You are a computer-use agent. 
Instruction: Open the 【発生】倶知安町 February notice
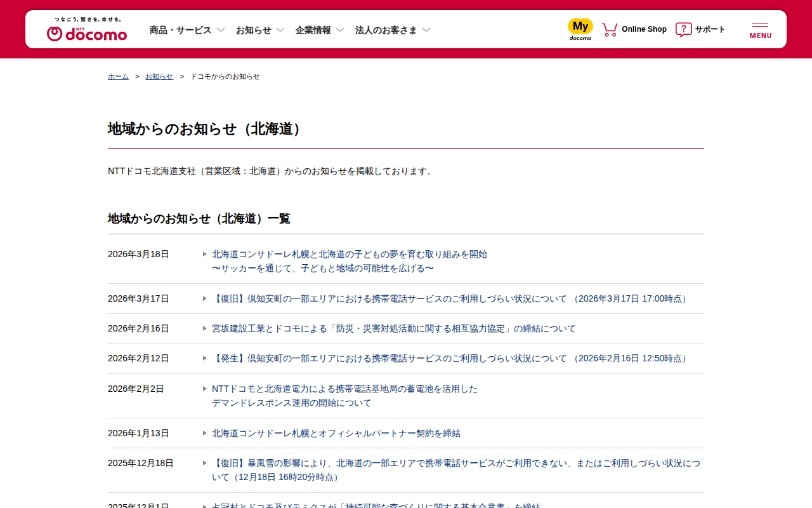[451, 358]
